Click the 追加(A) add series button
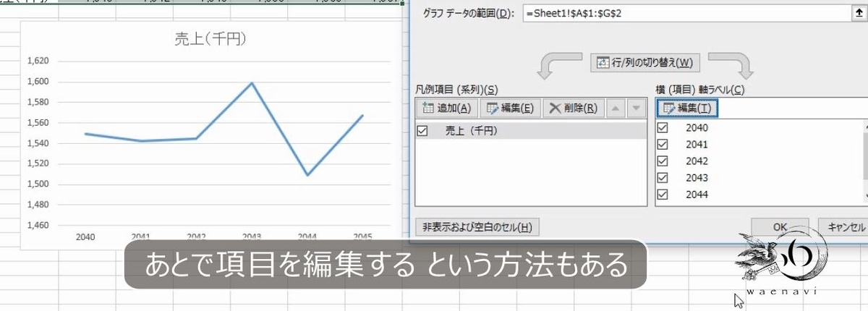The image size is (868, 311). tap(446, 108)
